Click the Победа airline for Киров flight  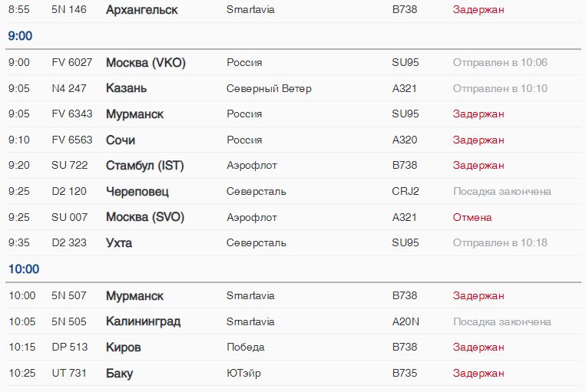pyautogui.click(x=246, y=347)
